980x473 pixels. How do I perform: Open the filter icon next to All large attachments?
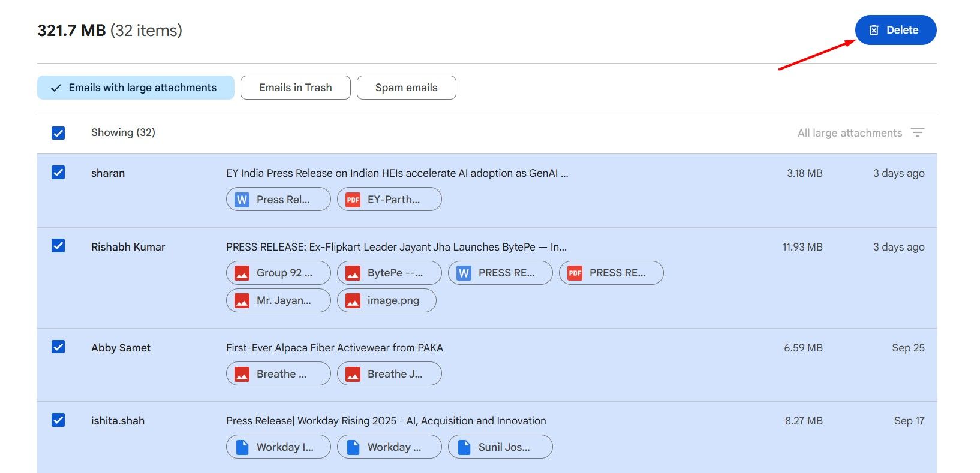(918, 132)
